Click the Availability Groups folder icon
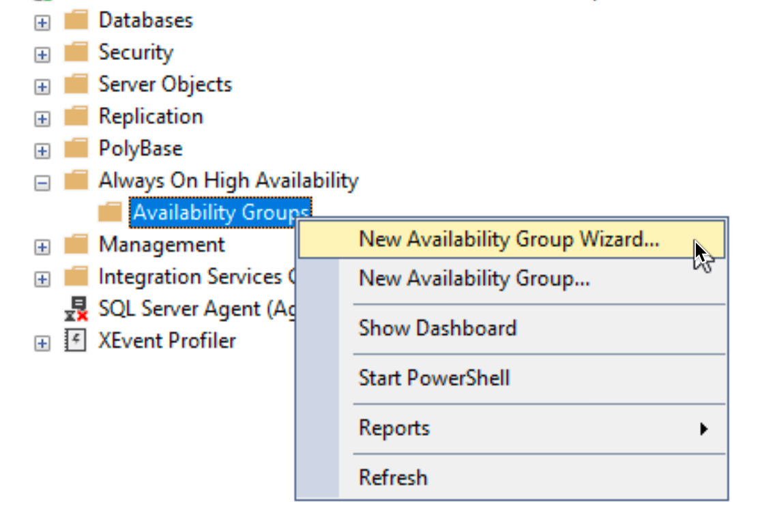This screenshot has height=532, width=760. (x=110, y=211)
